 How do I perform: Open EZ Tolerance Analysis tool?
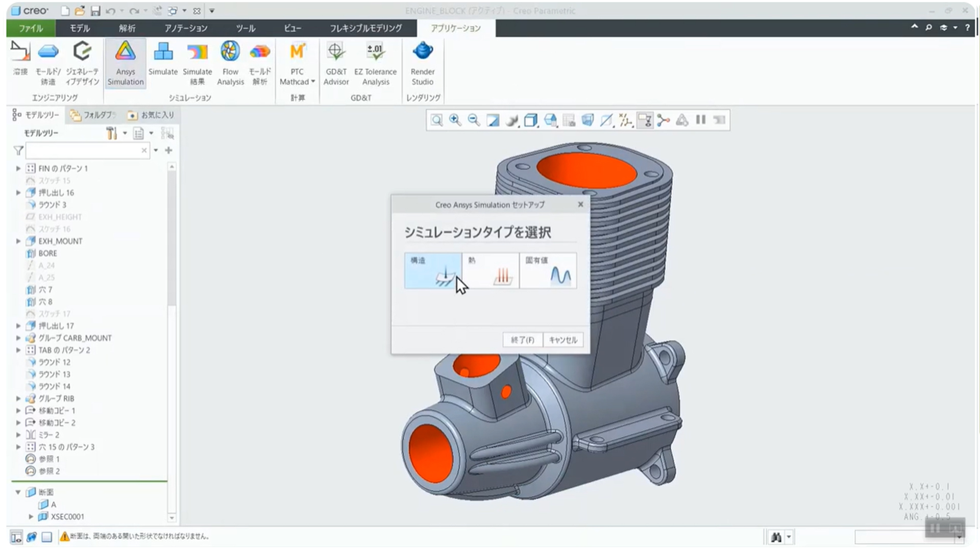point(375,63)
